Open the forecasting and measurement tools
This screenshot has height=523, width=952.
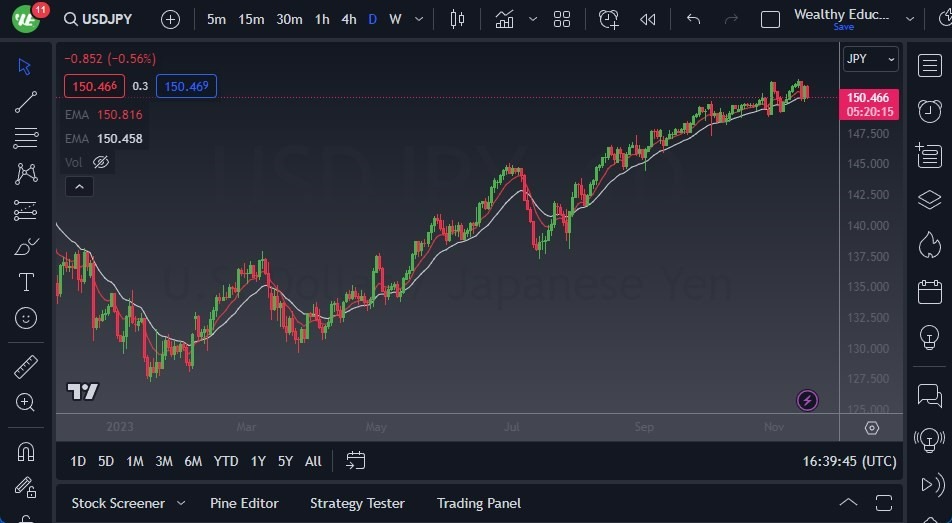[26, 210]
